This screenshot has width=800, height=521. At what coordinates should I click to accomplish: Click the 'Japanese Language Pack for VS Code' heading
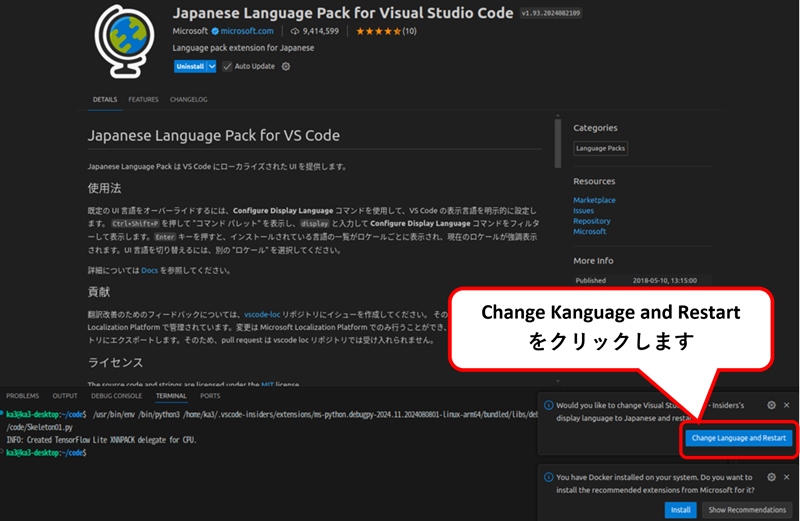click(213, 135)
